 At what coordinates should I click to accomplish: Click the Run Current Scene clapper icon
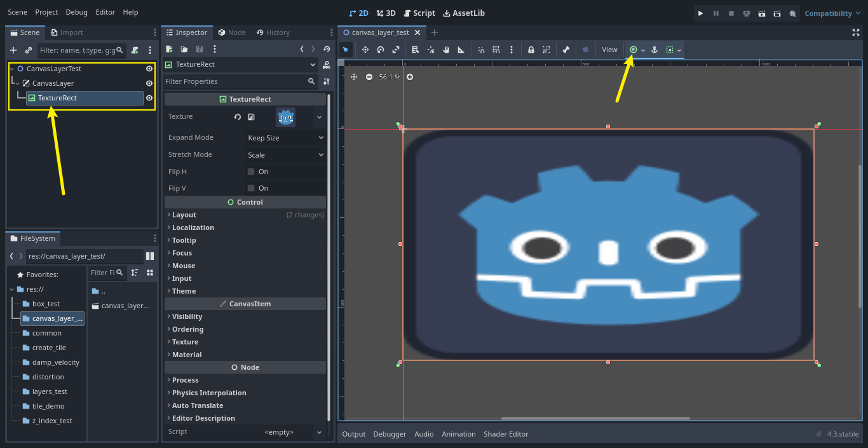(762, 13)
